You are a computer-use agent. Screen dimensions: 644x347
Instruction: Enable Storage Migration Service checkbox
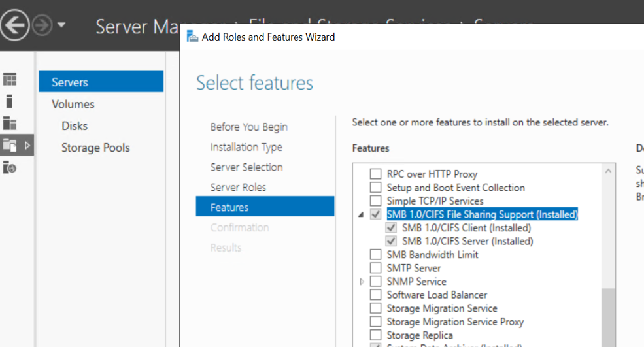point(375,308)
